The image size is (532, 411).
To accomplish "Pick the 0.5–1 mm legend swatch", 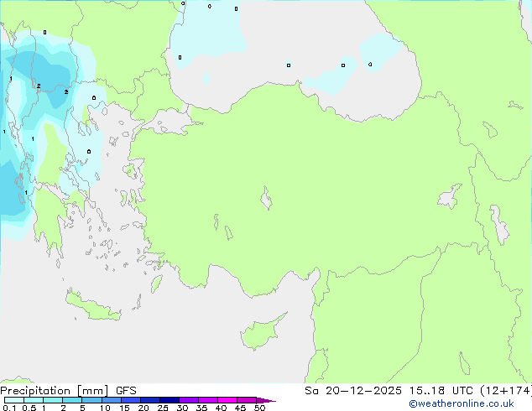I will [x=34, y=400].
